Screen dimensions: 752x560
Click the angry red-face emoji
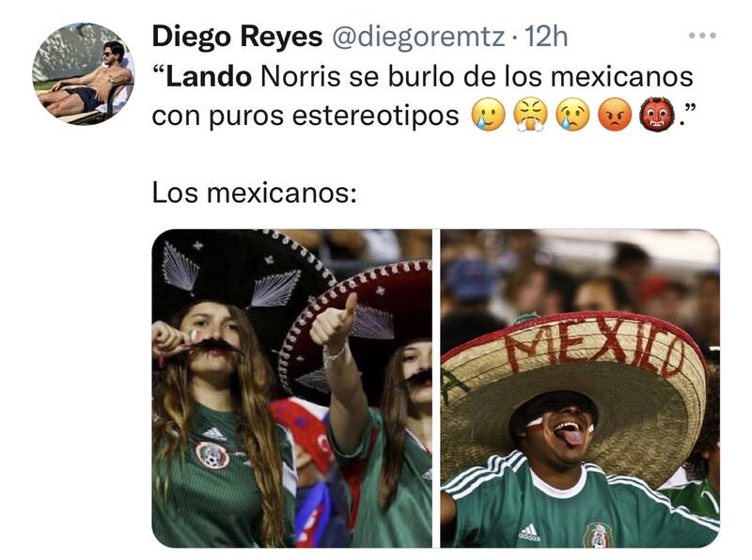(615, 115)
